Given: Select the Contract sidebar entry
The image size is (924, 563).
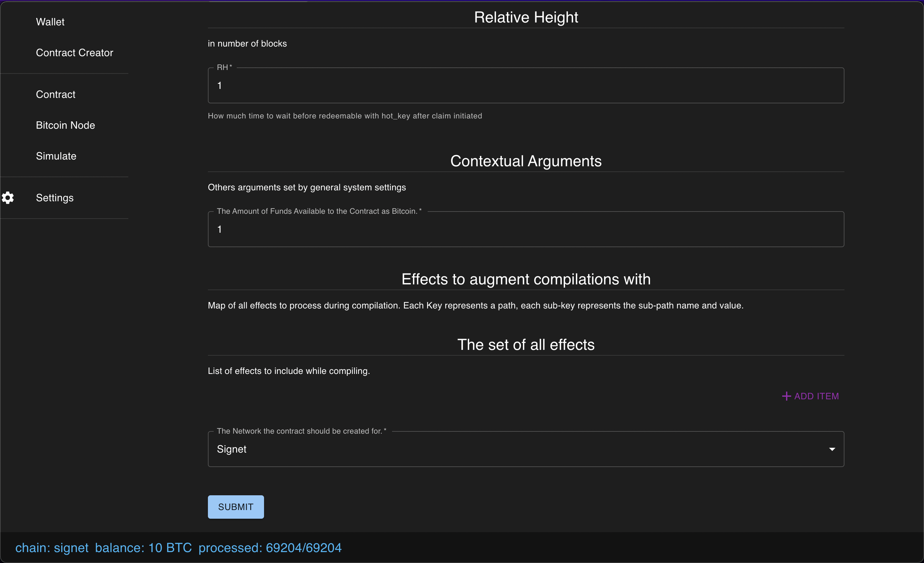Looking at the screenshot, I should pos(56,94).
